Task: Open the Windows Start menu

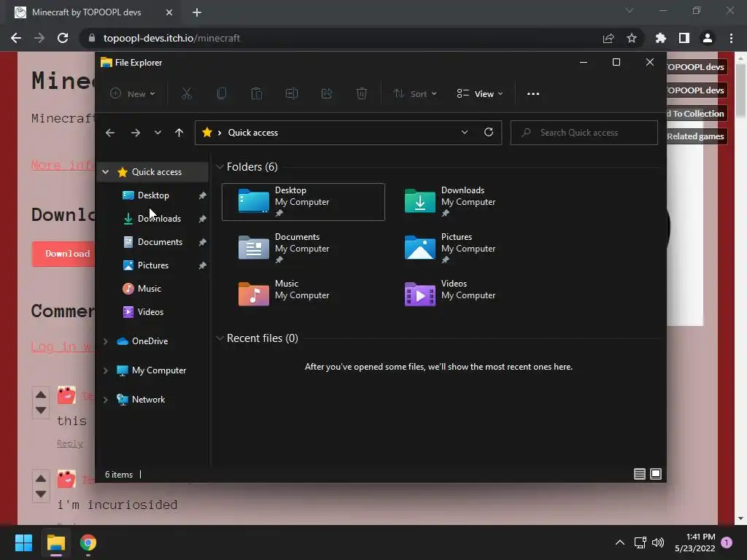Action: click(x=23, y=542)
